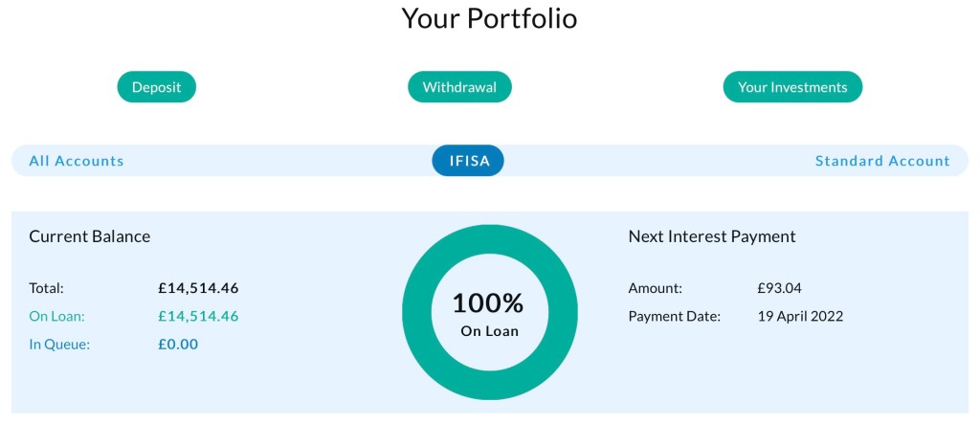This screenshot has height=425, width=980.
Task: Click the Your Portfolio heading
Action: (489, 18)
